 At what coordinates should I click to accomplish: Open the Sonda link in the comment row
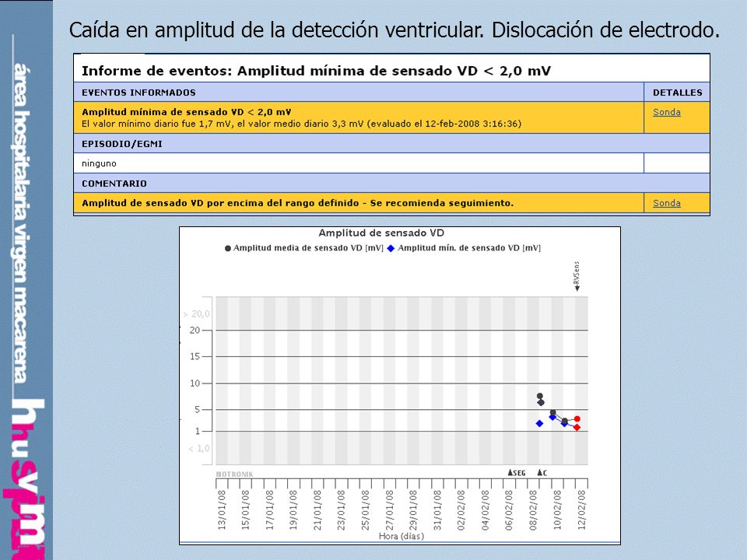coord(667,203)
